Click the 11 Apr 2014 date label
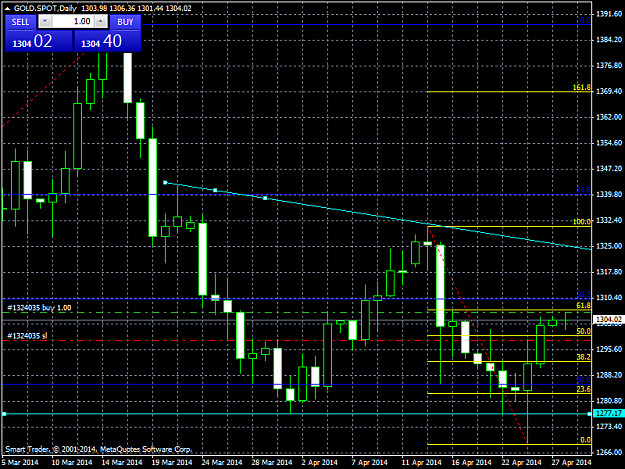 (x=421, y=462)
